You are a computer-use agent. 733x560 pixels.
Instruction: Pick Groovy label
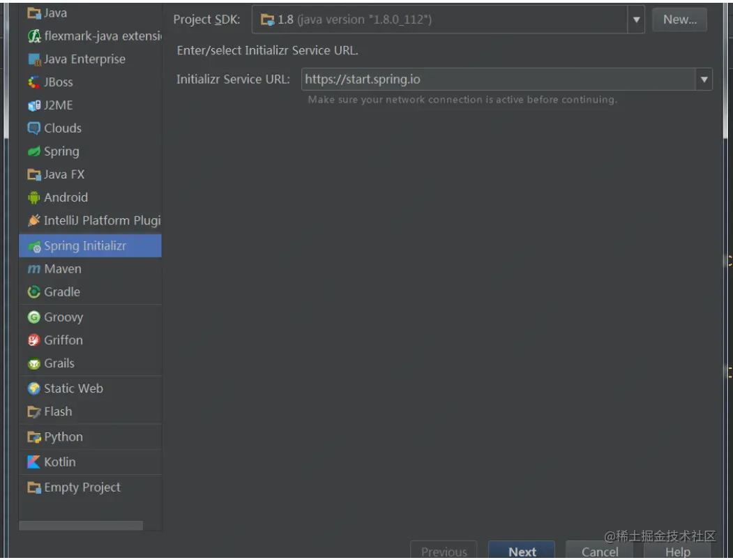[x=63, y=317]
